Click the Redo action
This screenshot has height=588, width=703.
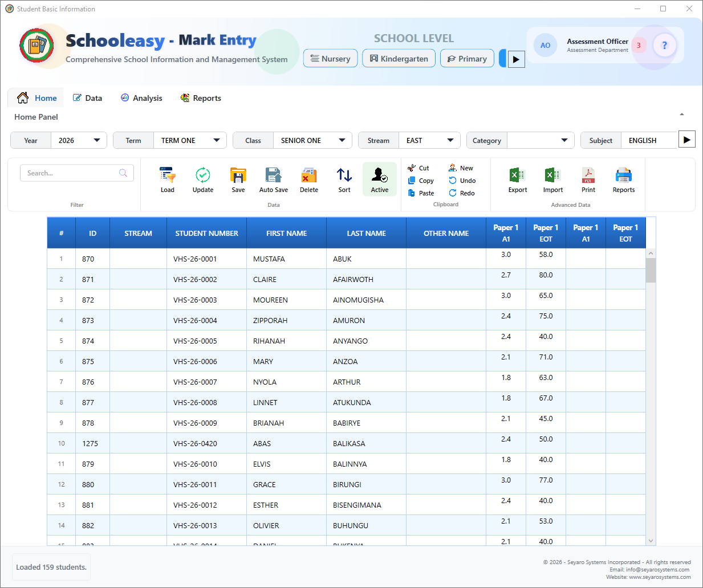pos(462,193)
